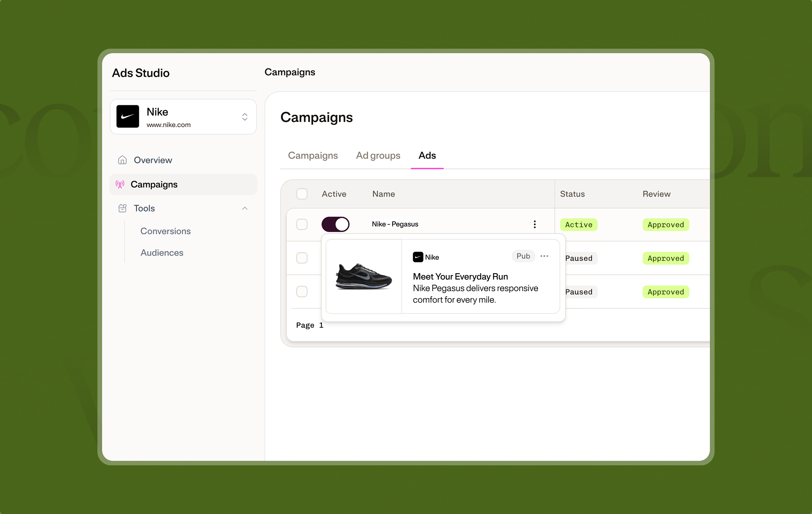Click the www.nike.com account URL
The image size is (812, 514).
tap(168, 125)
